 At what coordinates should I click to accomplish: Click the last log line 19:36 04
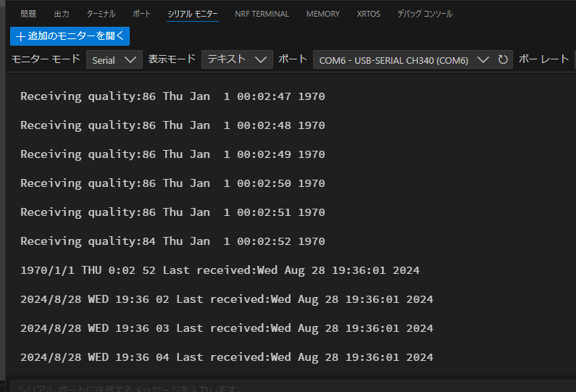(x=226, y=357)
